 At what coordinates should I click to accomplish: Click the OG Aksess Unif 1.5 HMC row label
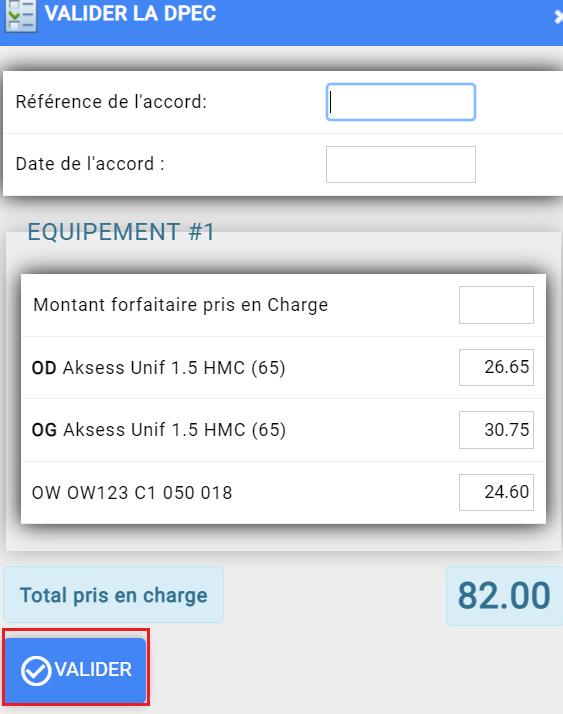coord(159,430)
